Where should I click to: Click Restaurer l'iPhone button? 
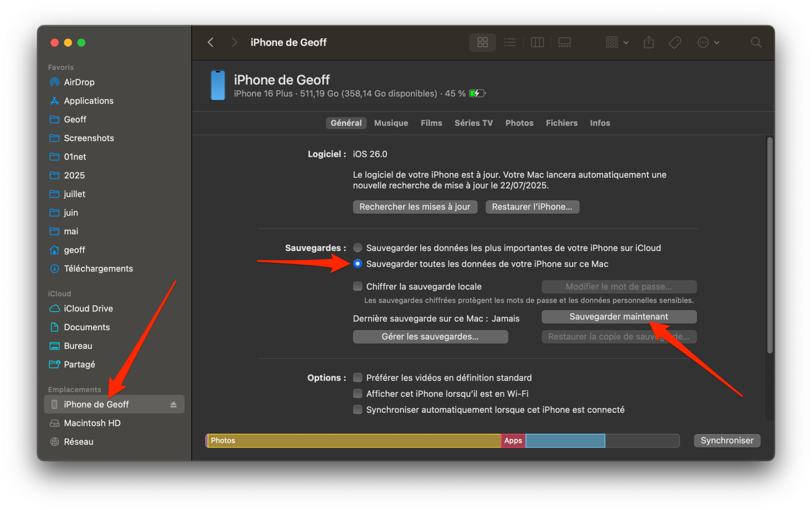[x=532, y=207]
